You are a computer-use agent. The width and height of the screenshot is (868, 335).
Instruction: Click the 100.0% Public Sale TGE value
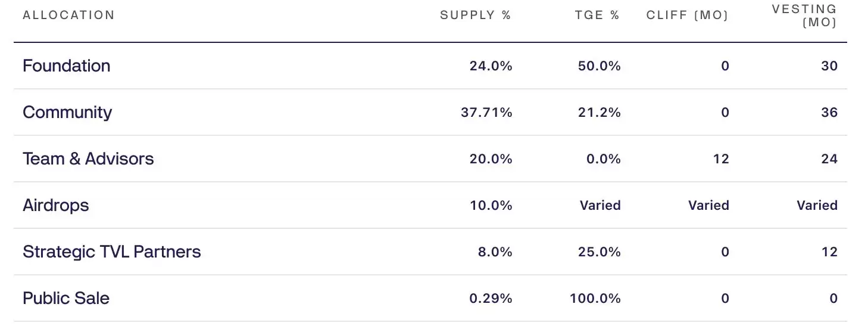click(595, 299)
